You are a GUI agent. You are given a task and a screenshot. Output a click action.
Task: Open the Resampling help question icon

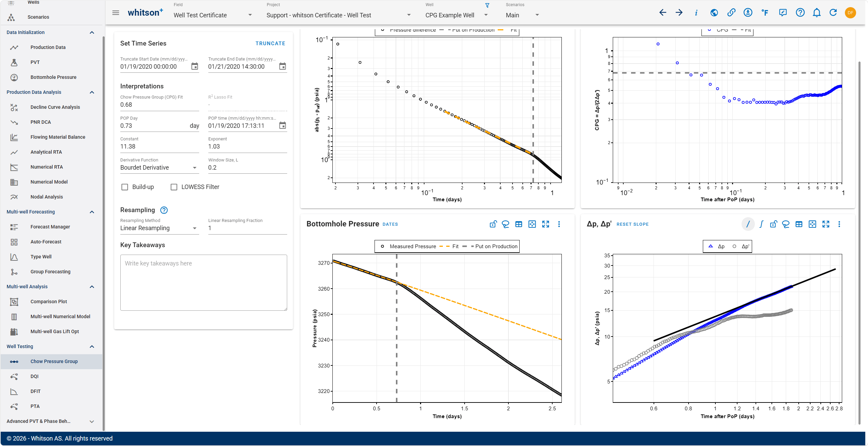point(164,210)
